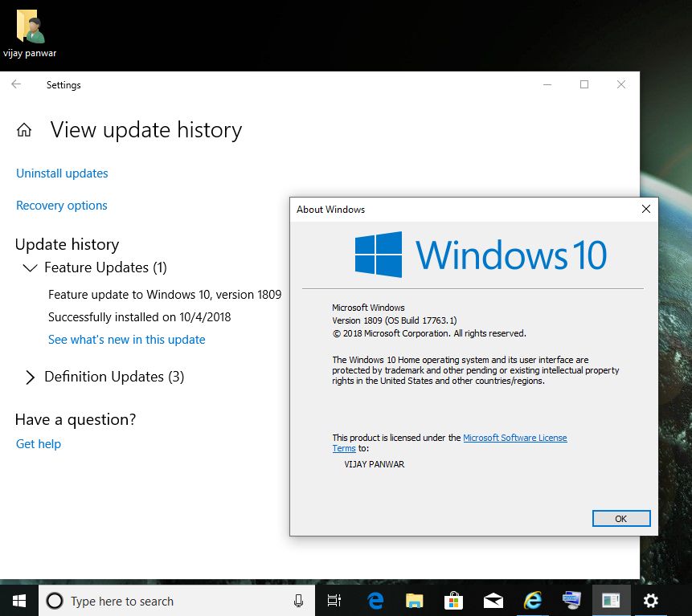This screenshot has width=692, height=616.
Task: Open Recovery options link
Action: pyautogui.click(x=61, y=206)
